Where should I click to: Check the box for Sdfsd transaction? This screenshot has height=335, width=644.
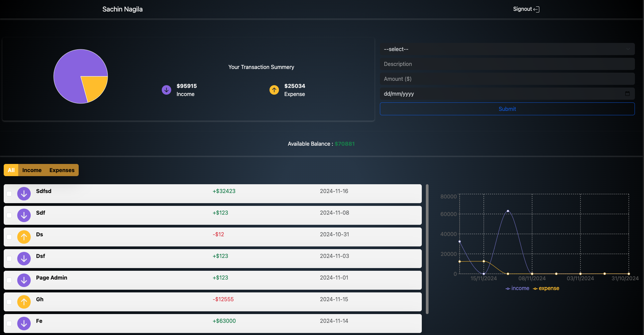pyautogui.click(x=9, y=194)
